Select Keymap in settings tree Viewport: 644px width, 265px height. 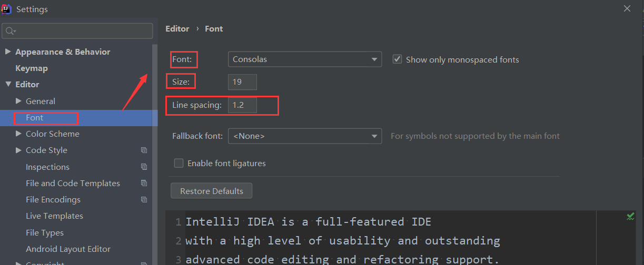32,68
